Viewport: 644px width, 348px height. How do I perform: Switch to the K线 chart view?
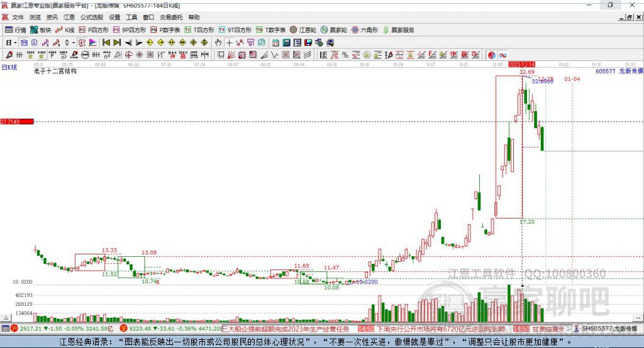pos(65,30)
